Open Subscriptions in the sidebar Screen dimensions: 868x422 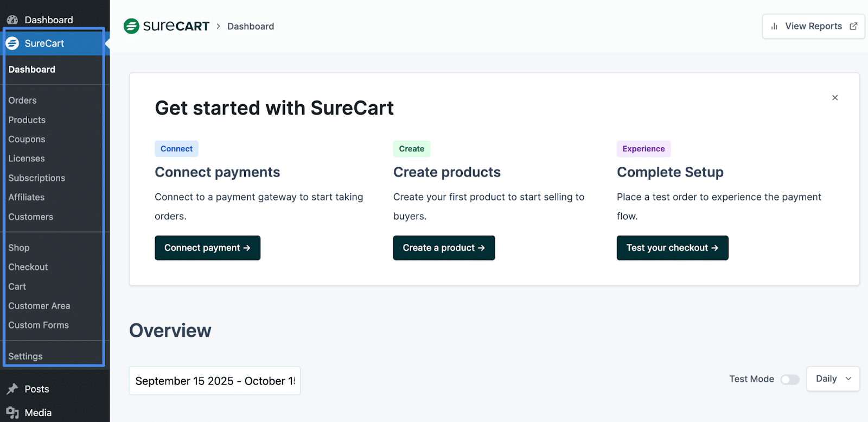36,178
